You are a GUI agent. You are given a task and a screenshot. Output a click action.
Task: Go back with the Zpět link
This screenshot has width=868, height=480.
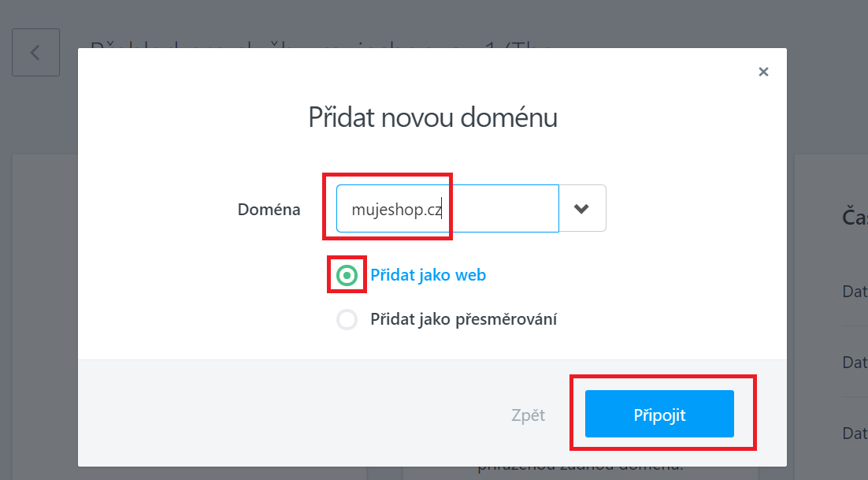pyautogui.click(x=528, y=415)
